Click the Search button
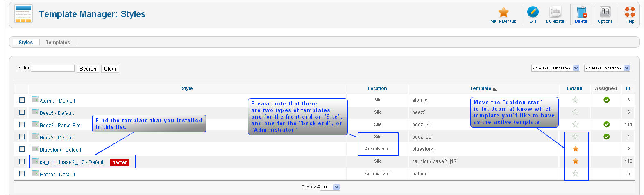Image resolution: width=644 pixels, height=195 pixels. 88,69
